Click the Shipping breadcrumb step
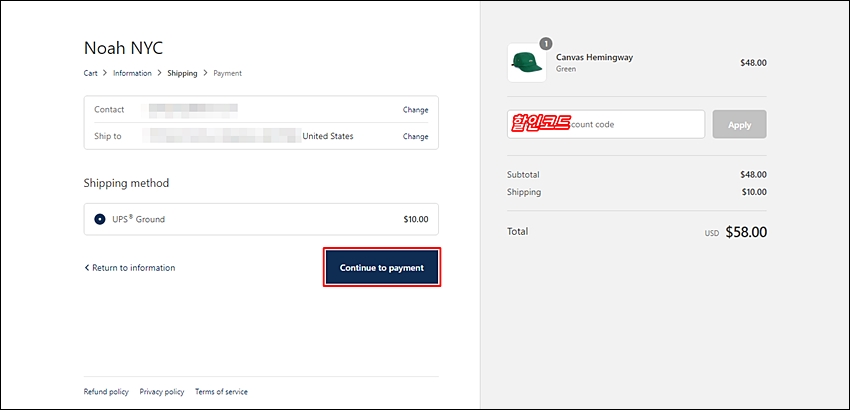Viewport: 850px width, 410px height. (182, 73)
